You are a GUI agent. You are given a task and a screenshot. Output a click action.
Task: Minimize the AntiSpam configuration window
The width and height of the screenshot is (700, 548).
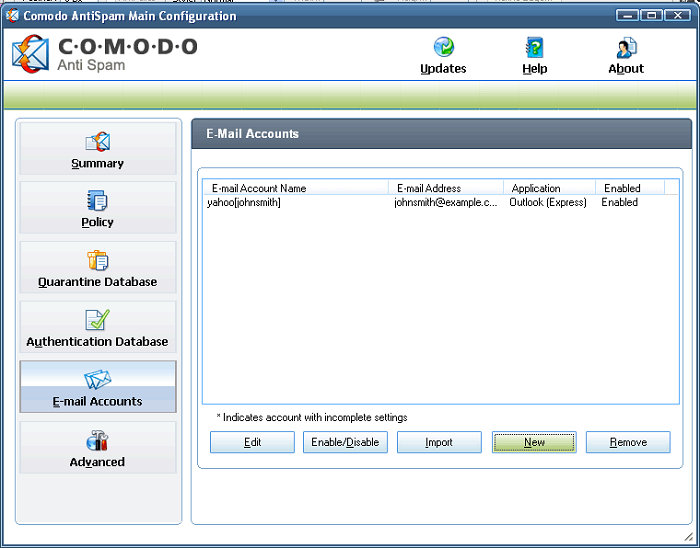click(628, 16)
